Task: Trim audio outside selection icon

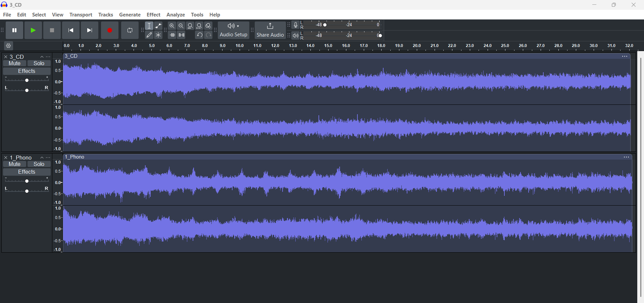Action: (x=172, y=35)
